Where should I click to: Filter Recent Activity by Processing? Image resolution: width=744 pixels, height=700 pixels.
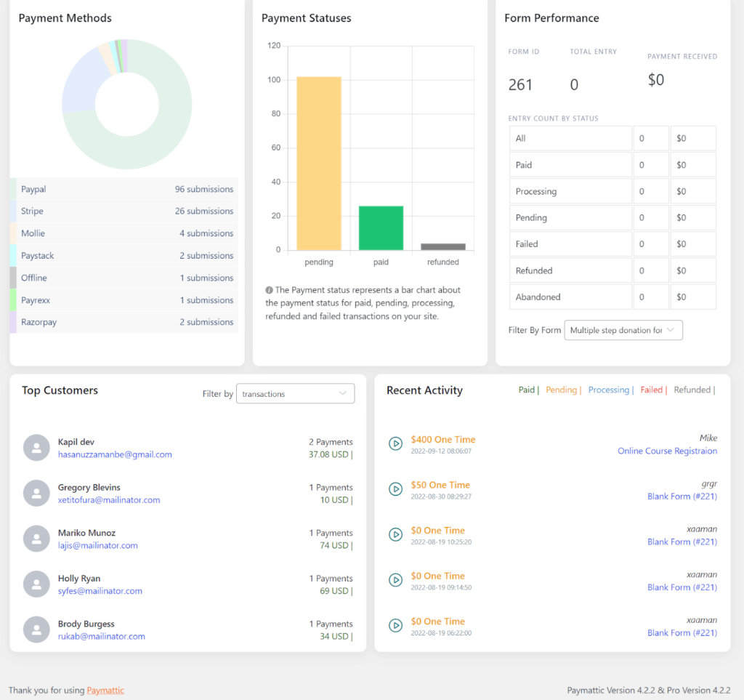click(608, 390)
